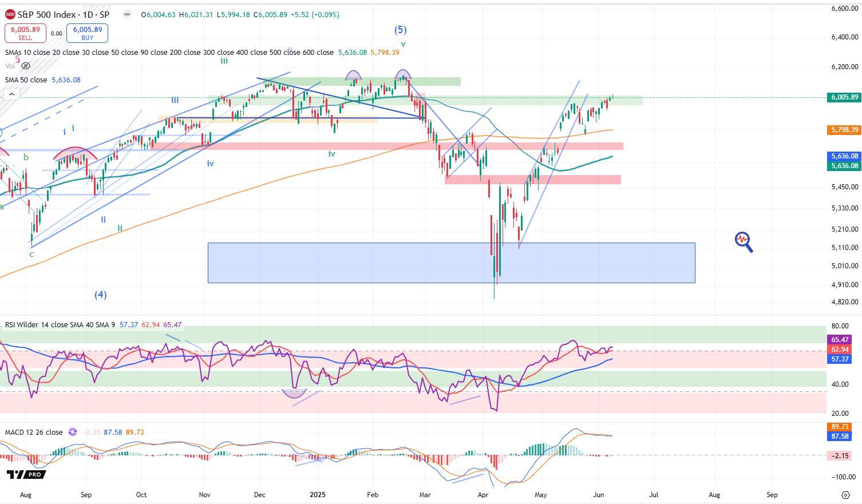Image resolution: width=862 pixels, height=504 pixels.
Task: Click the red S&P 500 symbol logo
Action: [x=10, y=14]
